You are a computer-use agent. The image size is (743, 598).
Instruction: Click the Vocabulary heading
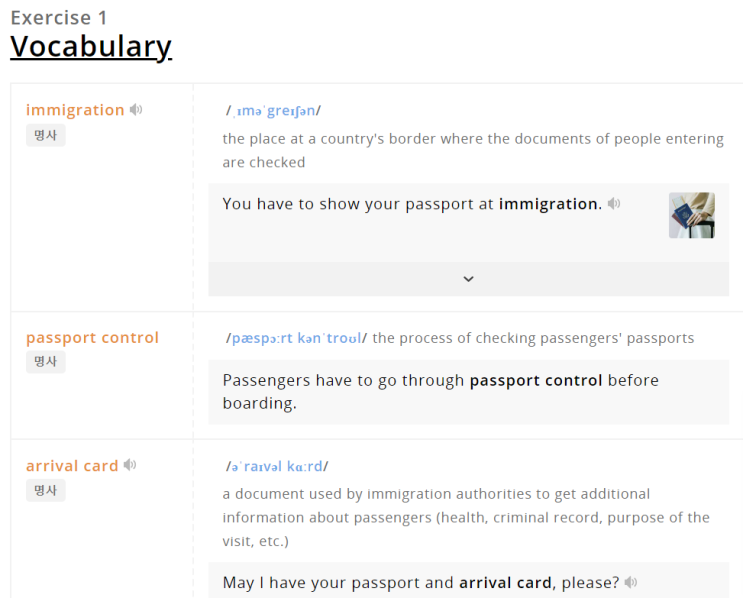91,47
